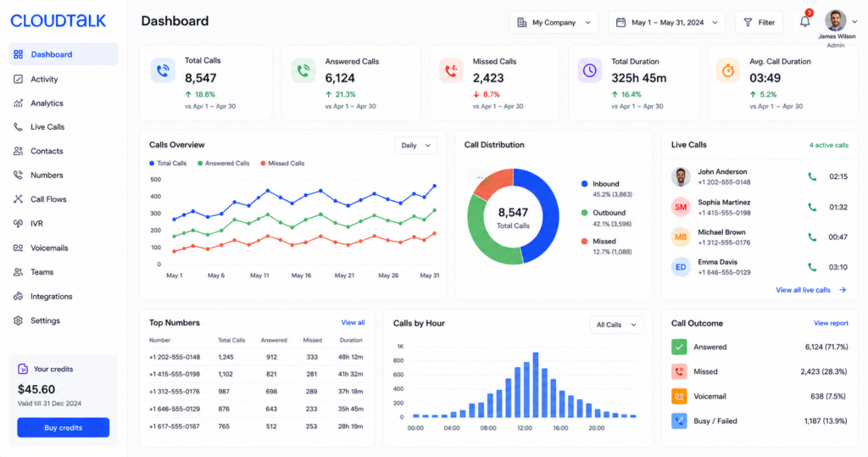Screen dimensions: 868x457
Task: Click the Buy credits button
Action: pos(63,427)
